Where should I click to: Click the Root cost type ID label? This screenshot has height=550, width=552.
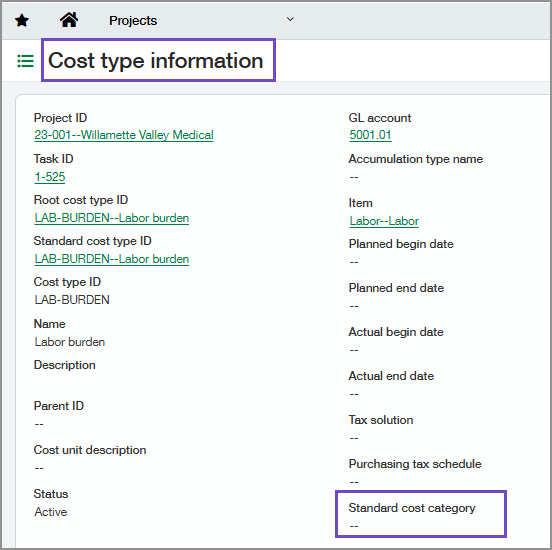click(x=81, y=200)
